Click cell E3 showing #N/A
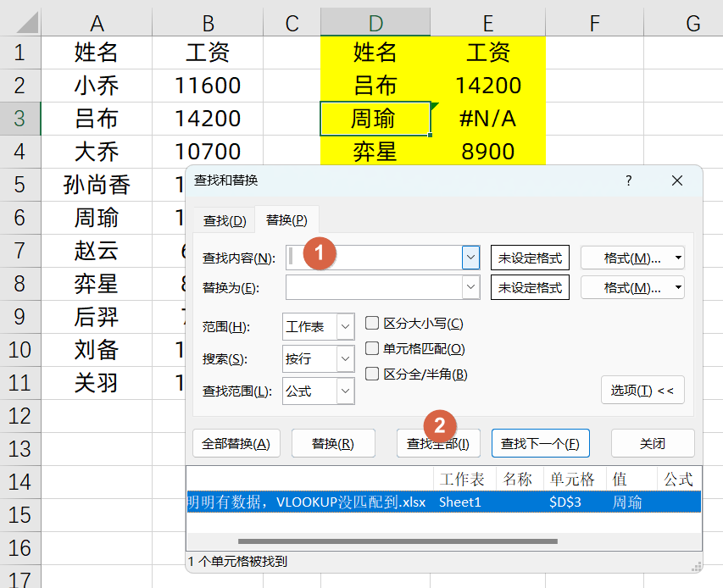The height and width of the screenshot is (588, 723). tap(488, 119)
